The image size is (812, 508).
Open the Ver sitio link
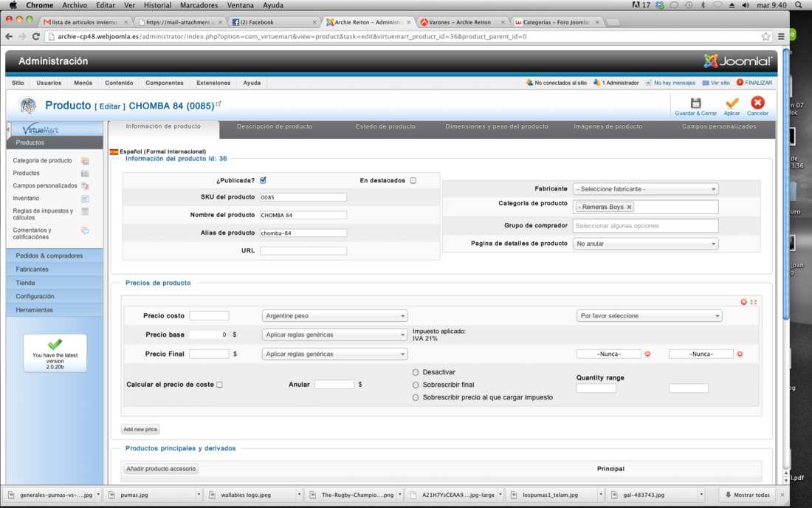pyautogui.click(x=720, y=83)
